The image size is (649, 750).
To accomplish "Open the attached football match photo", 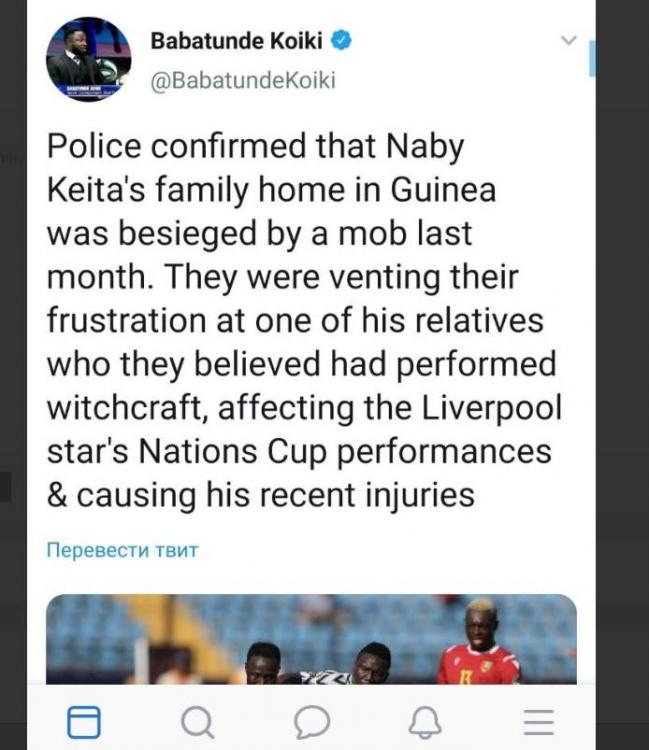I will coord(311,640).
